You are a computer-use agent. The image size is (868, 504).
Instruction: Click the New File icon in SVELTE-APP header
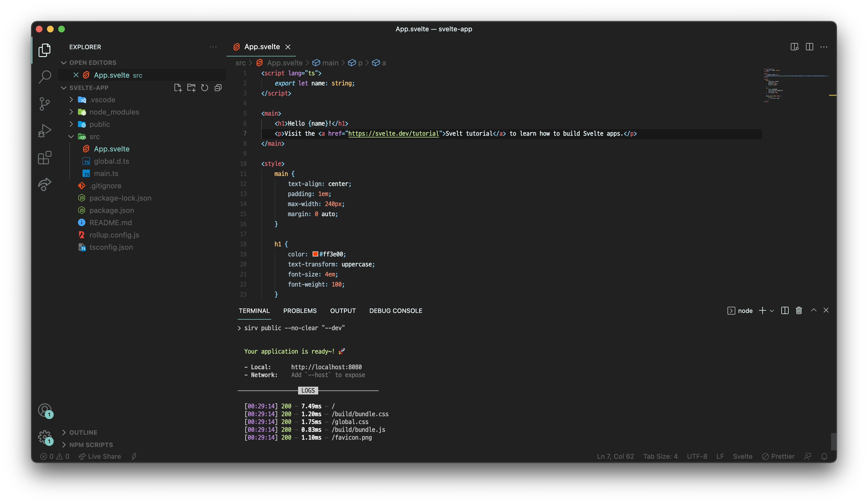pos(178,88)
